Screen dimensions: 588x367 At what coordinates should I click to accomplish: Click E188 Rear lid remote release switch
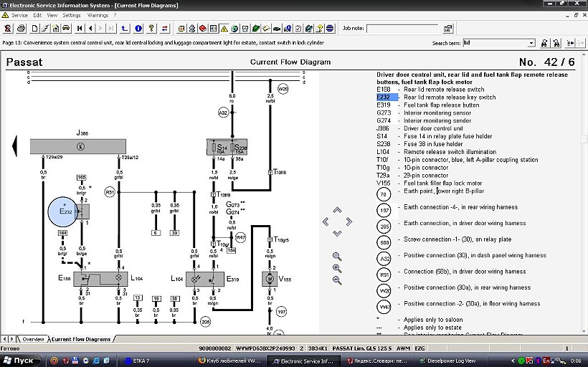[430, 89]
